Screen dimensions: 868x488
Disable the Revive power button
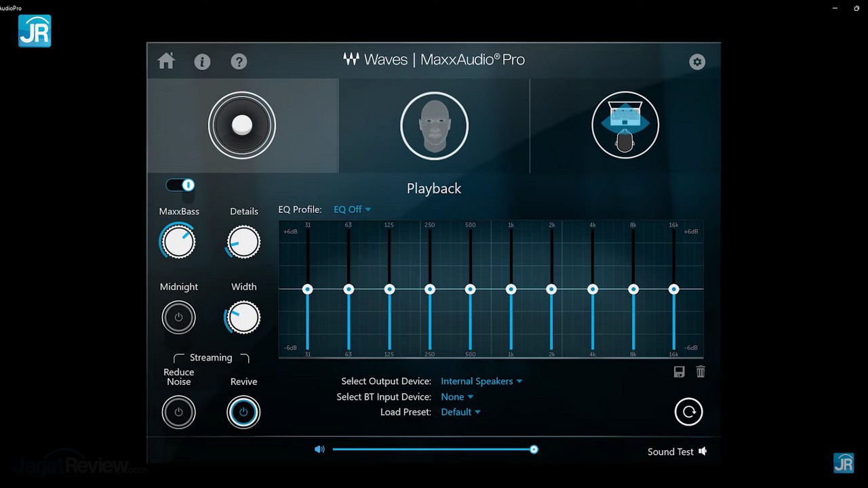click(243, 412)
